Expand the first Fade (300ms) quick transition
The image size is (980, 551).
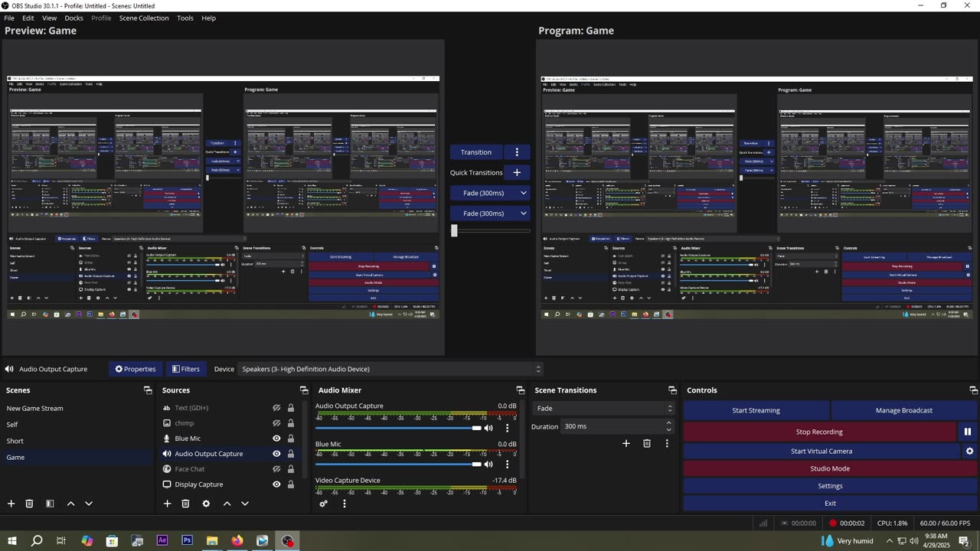click(490, 193)
